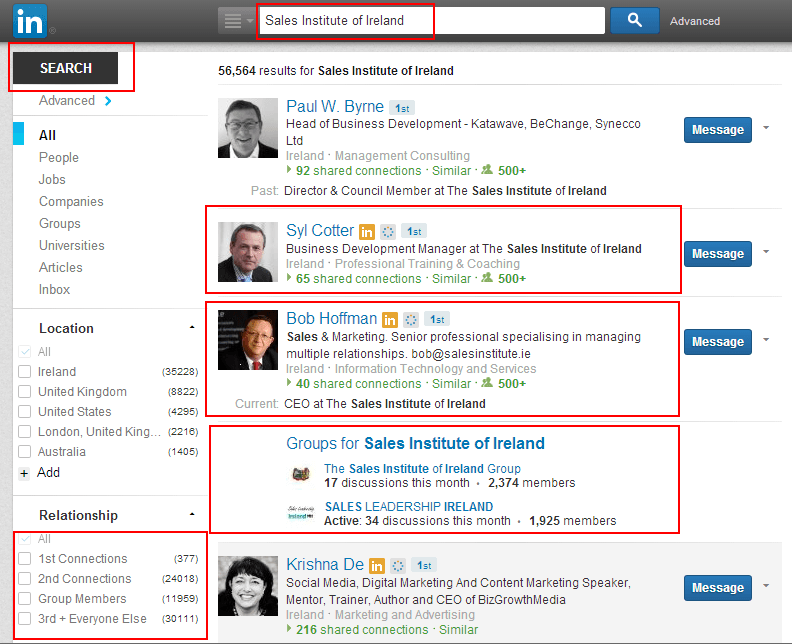Message Paul W. Byrne
This screenshot has height=644, width=792.
(718, 130)
